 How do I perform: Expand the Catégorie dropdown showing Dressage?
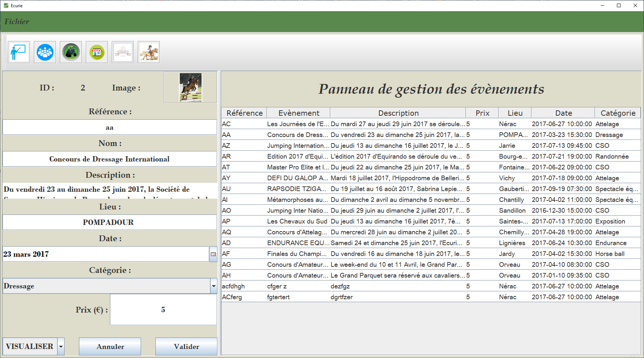click(x=213, y=286)
